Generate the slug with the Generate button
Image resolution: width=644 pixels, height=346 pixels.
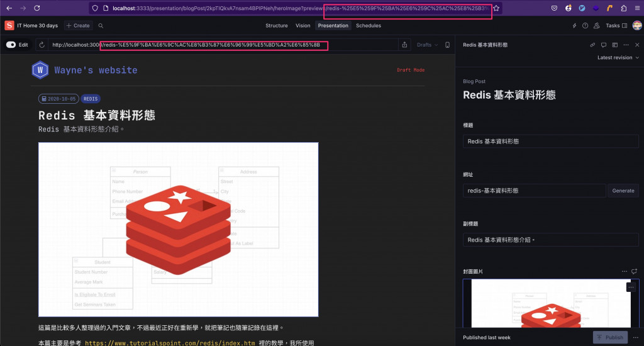[623, 191]
